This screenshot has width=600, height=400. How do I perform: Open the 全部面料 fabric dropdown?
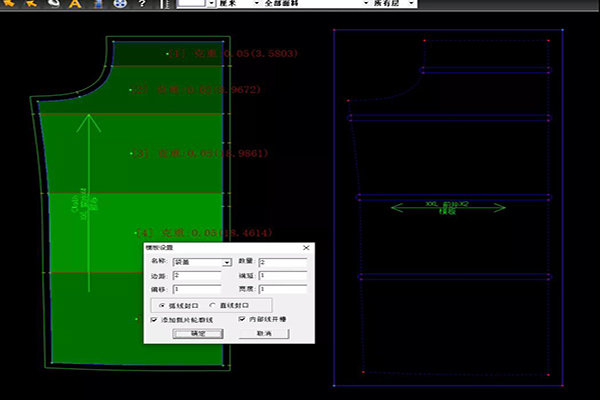365,4
